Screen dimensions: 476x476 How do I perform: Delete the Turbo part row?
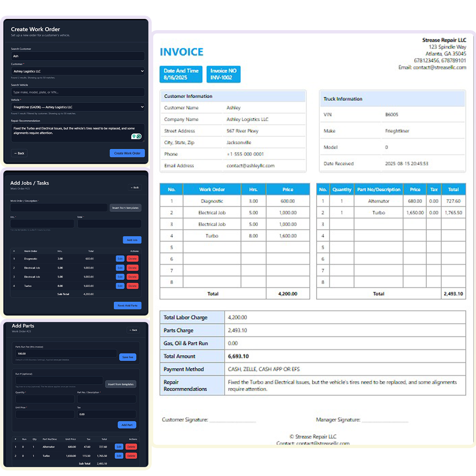(131, 456)
